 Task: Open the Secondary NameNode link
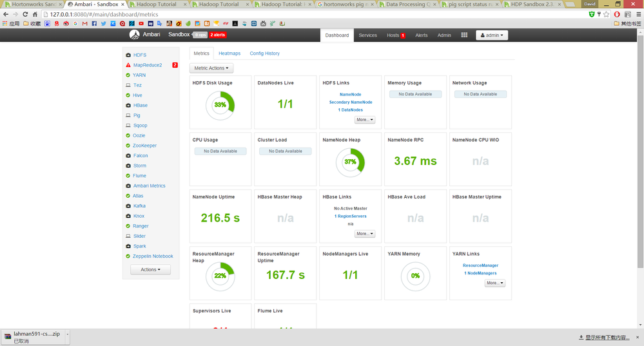[x=350, y=102]
